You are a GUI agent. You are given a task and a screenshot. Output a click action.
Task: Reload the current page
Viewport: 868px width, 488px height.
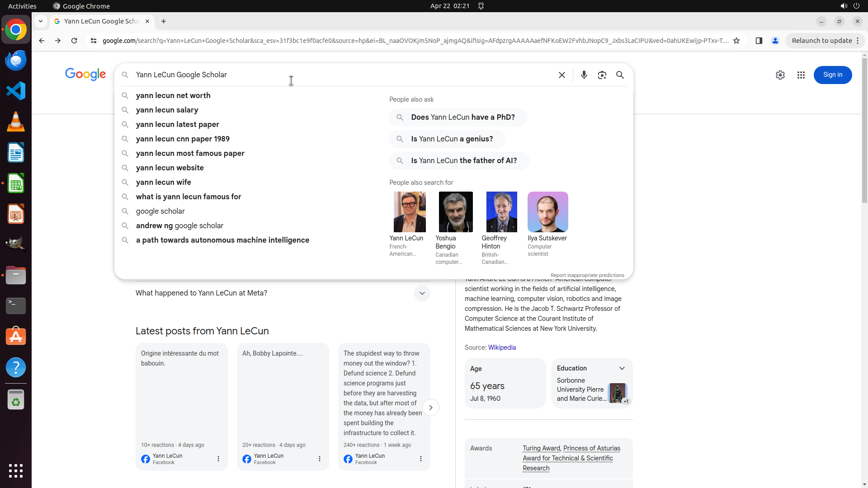tap(74, 41)
